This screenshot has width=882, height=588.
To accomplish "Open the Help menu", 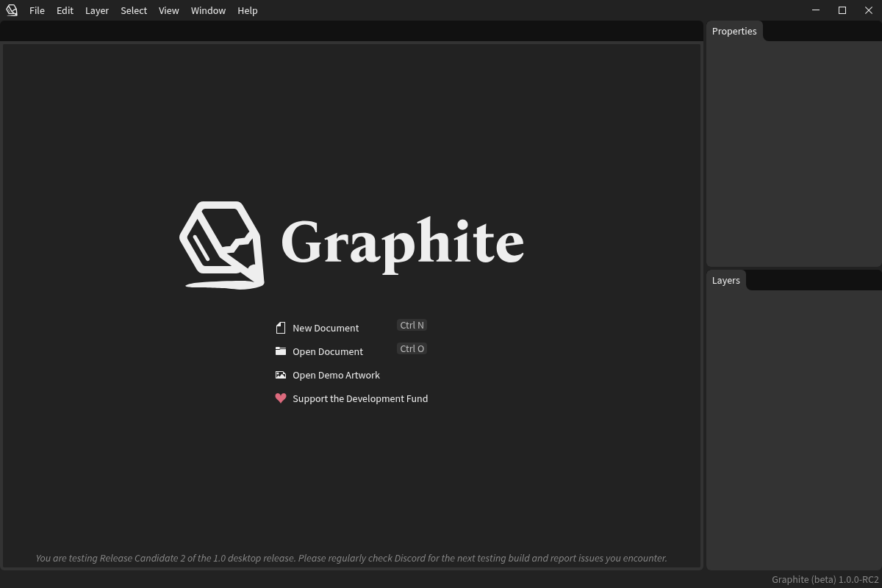I will [x=247, y=10].
